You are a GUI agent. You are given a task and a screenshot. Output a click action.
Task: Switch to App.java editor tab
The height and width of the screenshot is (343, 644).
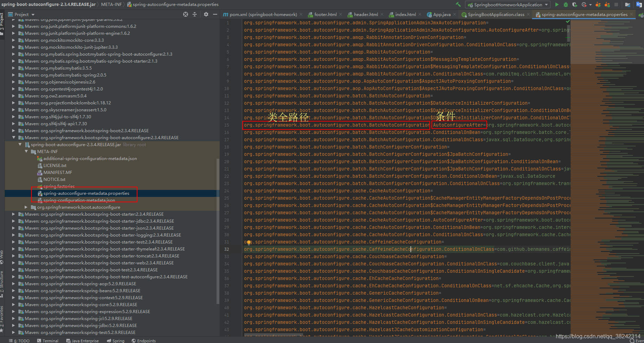[x=442, y=14]
